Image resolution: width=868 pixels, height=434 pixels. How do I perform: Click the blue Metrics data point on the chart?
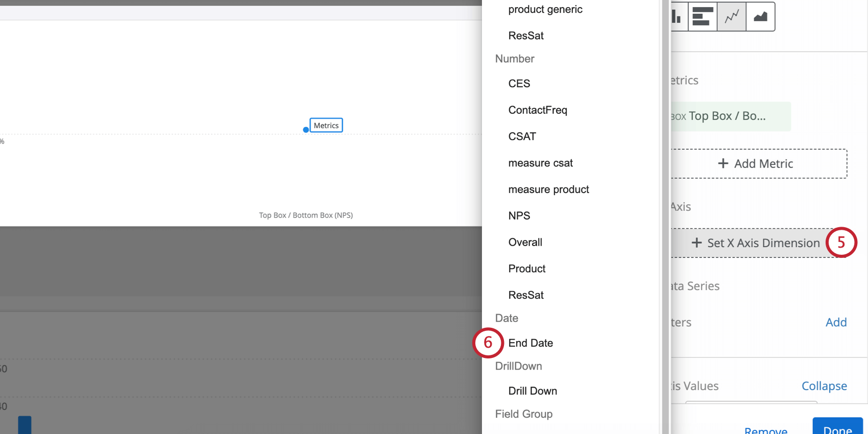point(306,130)
